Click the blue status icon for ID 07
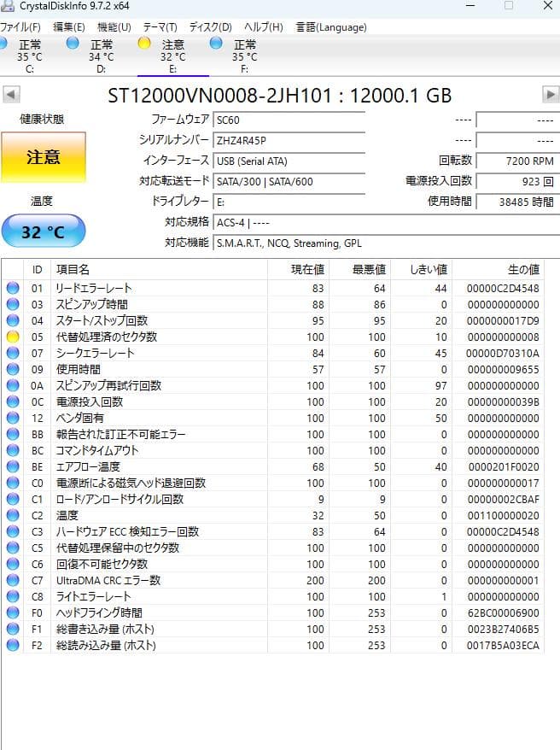560x750 pixels. click(13, 353)
